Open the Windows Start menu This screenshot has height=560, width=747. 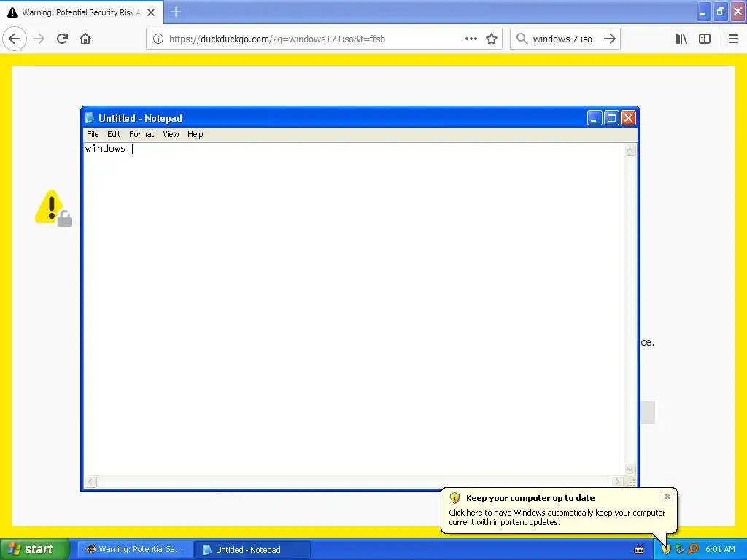35,550
